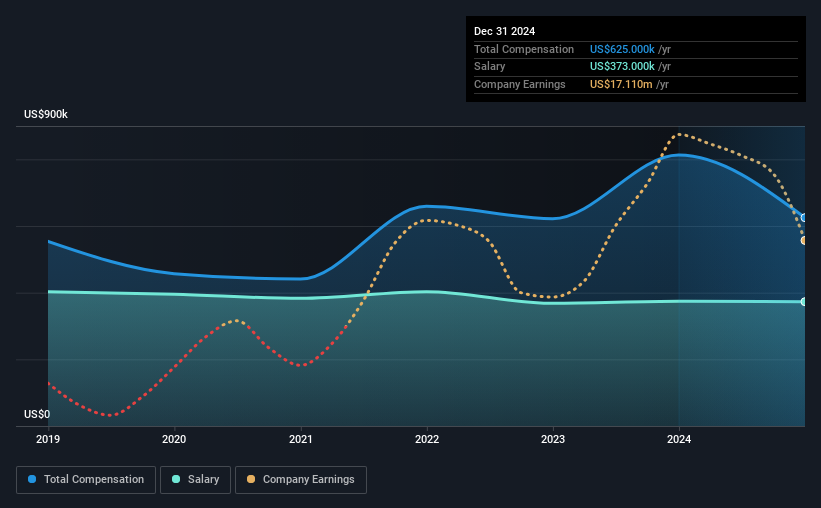Click the US$900k y-axis label
Screen dimensions: 821x508
point(46,114)
